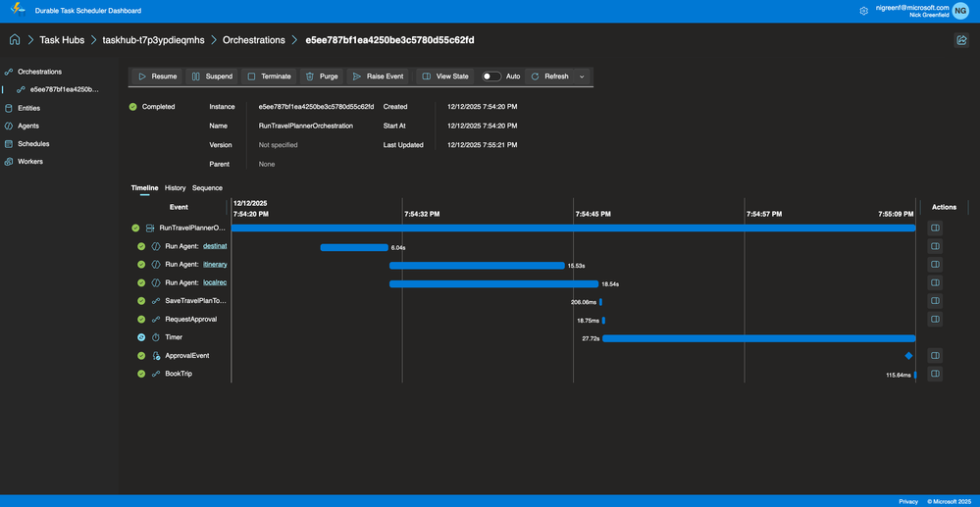Select sidebar instance e5ee787bf1ea4250b...
The image size is (980, 507).
(x=64, y=89)
